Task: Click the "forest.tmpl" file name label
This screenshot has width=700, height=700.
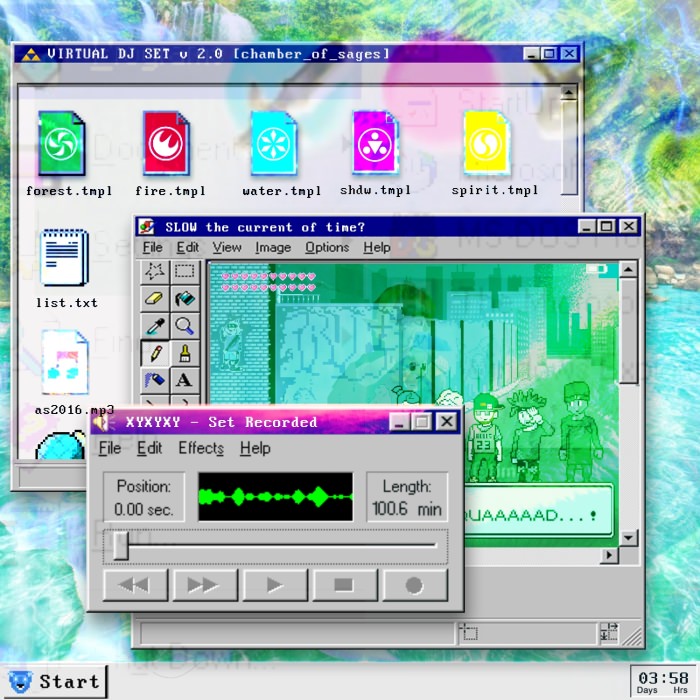Action: coord(69,191)
